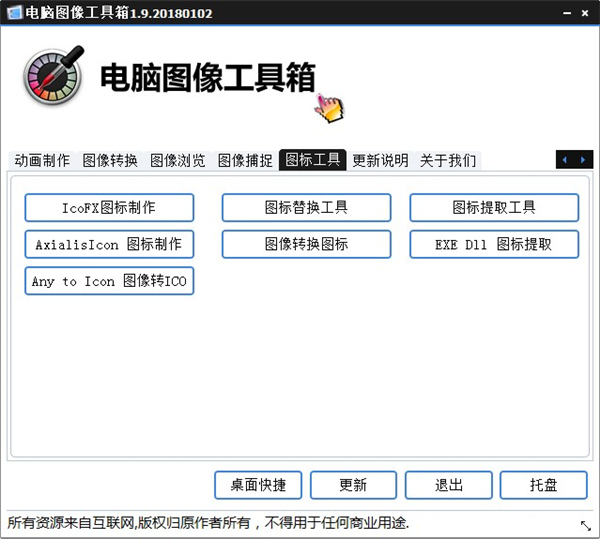
Task: Start the 图标提取工具
Action: tap(494, 208)
